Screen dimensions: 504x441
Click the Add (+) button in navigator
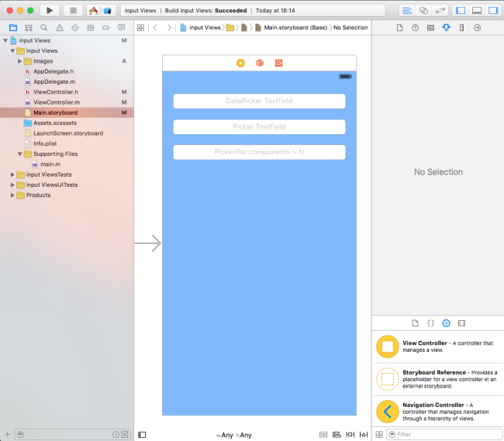(8, 435)
